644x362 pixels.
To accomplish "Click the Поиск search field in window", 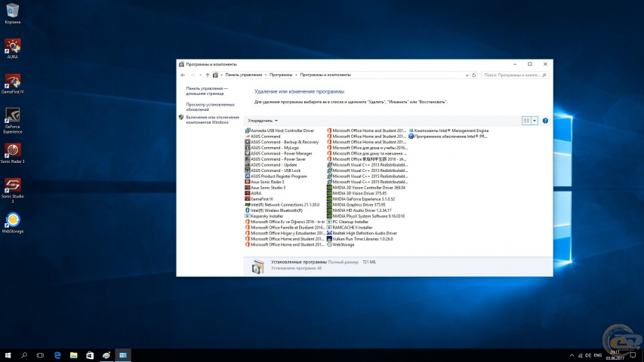I will (515, 75).
